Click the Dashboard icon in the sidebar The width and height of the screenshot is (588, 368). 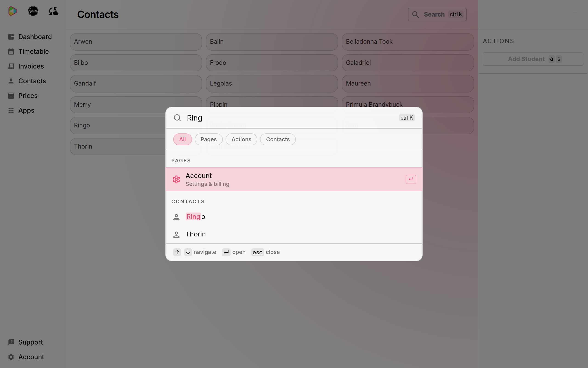11,37
